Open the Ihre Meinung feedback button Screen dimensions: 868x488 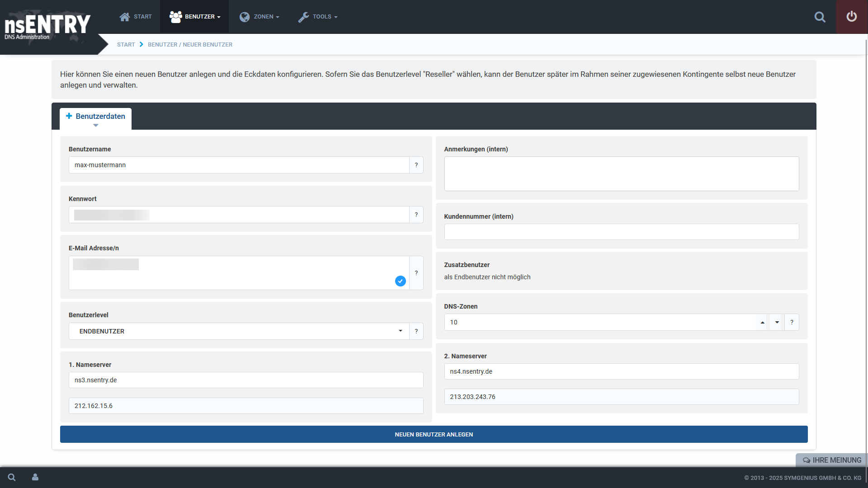[x=831, y=460]
